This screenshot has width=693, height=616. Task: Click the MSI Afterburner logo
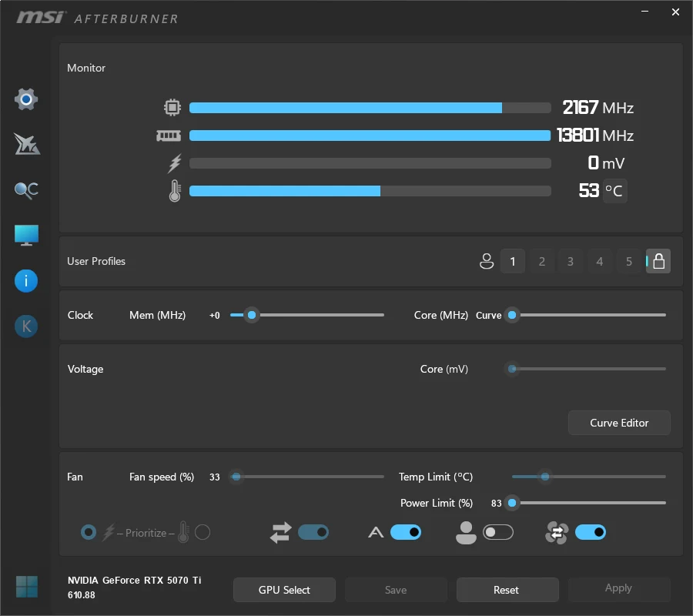click(x=97, y=18)
